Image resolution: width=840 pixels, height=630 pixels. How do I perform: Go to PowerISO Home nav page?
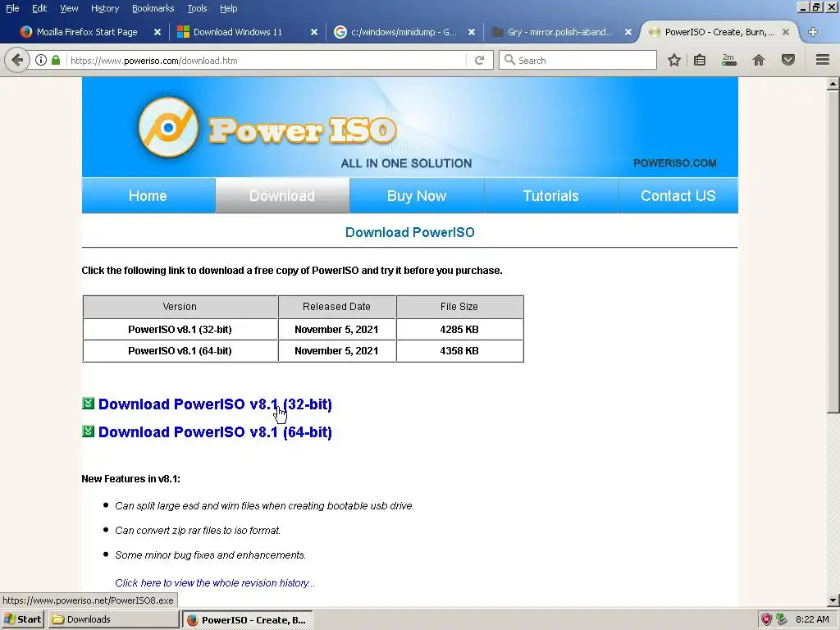click(148, 195)
